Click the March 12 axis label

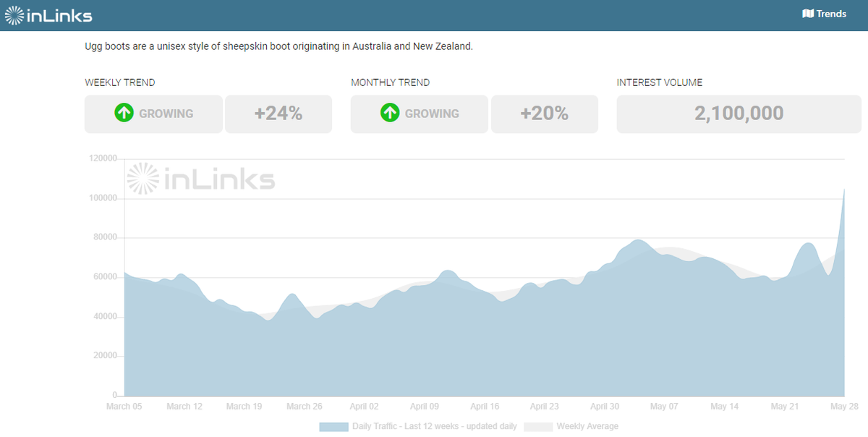pos(184,407)
